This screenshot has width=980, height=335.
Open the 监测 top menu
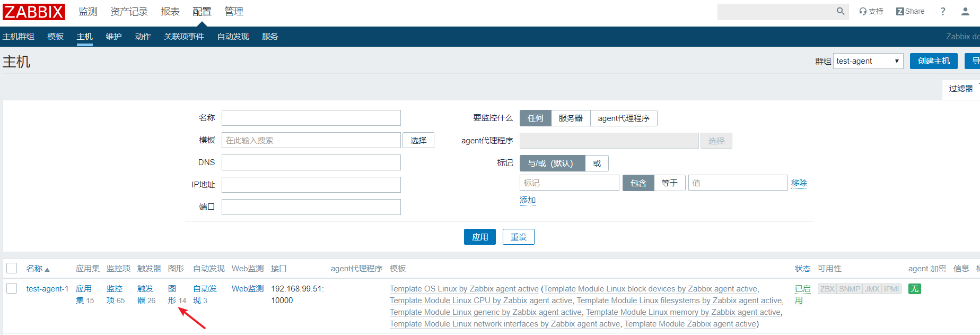tap(88, 12)
